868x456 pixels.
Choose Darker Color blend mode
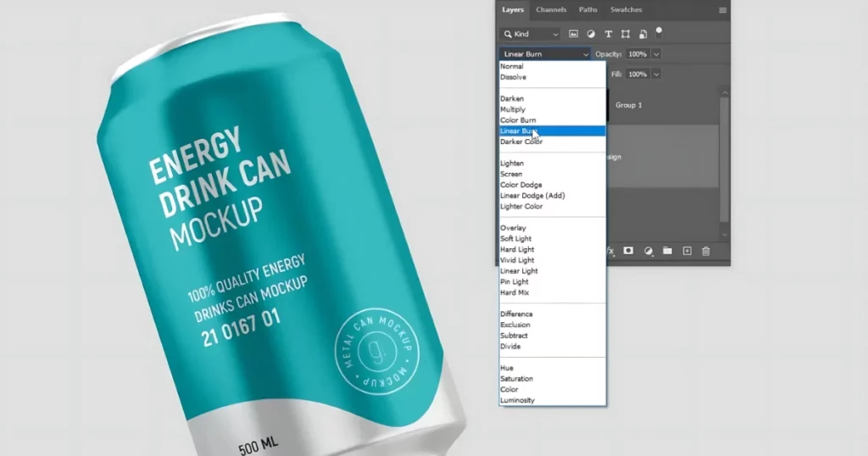pyautogui.click(x=553, y=142)
